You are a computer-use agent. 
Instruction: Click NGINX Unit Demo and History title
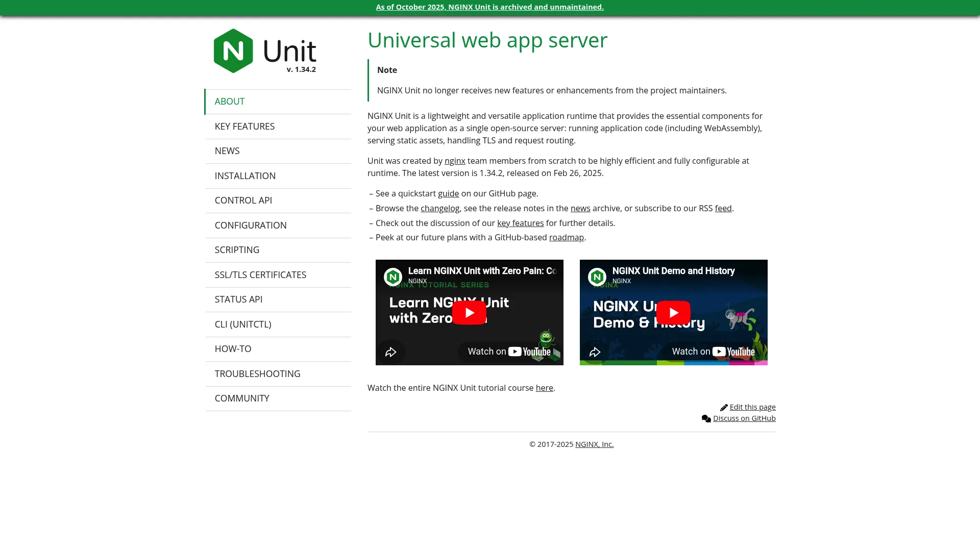[674, 271]
